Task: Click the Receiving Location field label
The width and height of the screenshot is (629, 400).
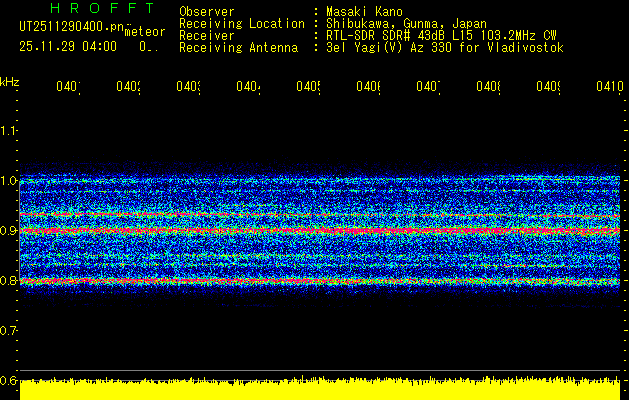Action: (x=241, y=24)
